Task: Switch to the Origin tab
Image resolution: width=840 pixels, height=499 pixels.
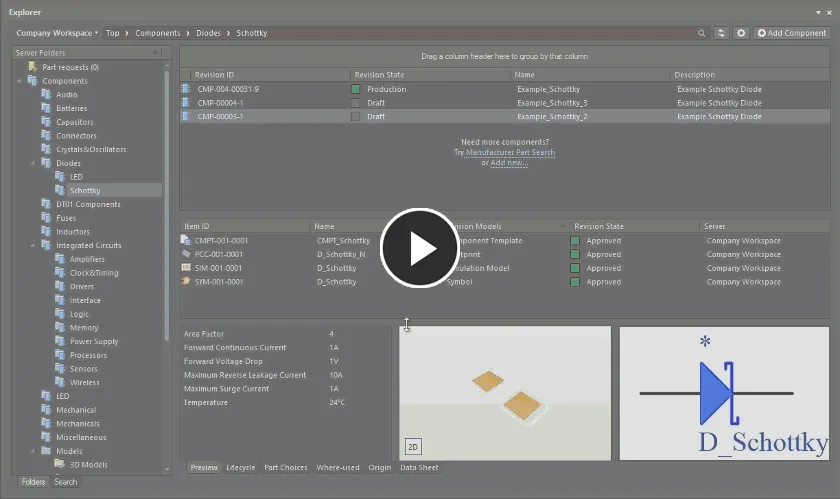Action: coord(379,467)
